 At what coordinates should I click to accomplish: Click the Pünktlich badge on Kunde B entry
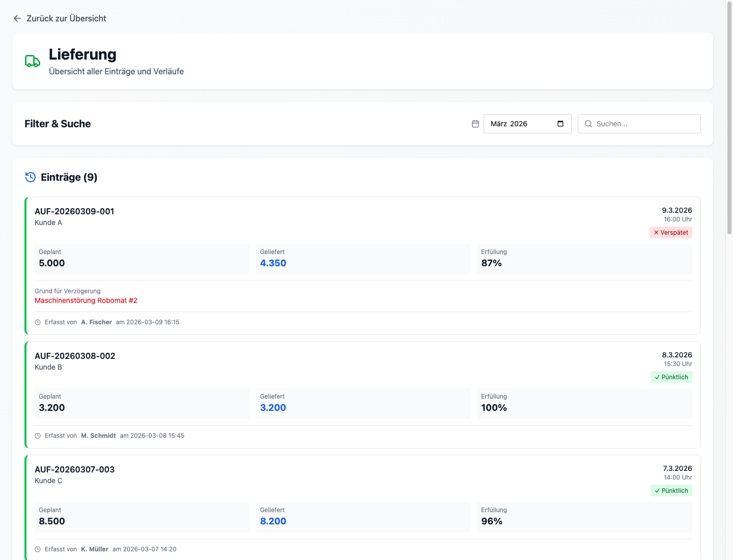point(671,377)
